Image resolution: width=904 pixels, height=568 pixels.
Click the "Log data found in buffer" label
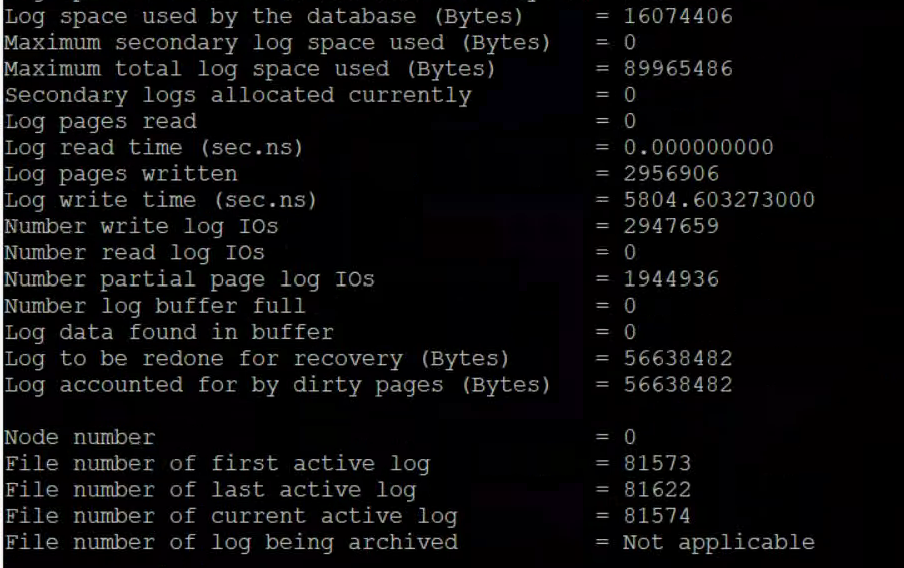(169, 331)
